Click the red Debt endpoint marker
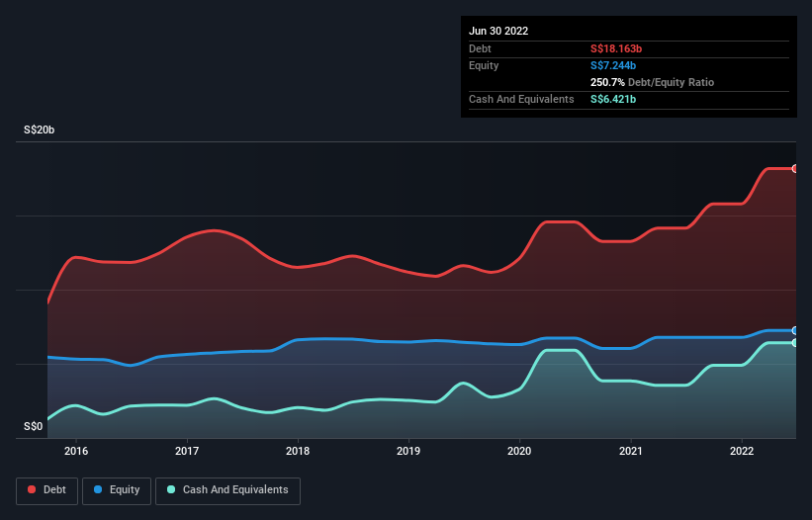This screenshot has height=520, width=812. [x=795, y=169]
